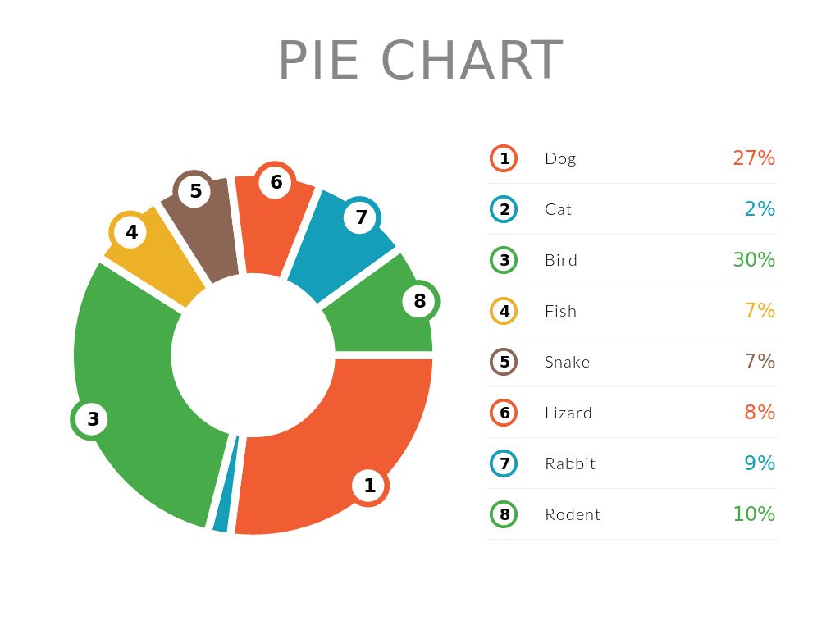Click the number 8 badge on the chart
Screen dimensions: 840x630
419,301
